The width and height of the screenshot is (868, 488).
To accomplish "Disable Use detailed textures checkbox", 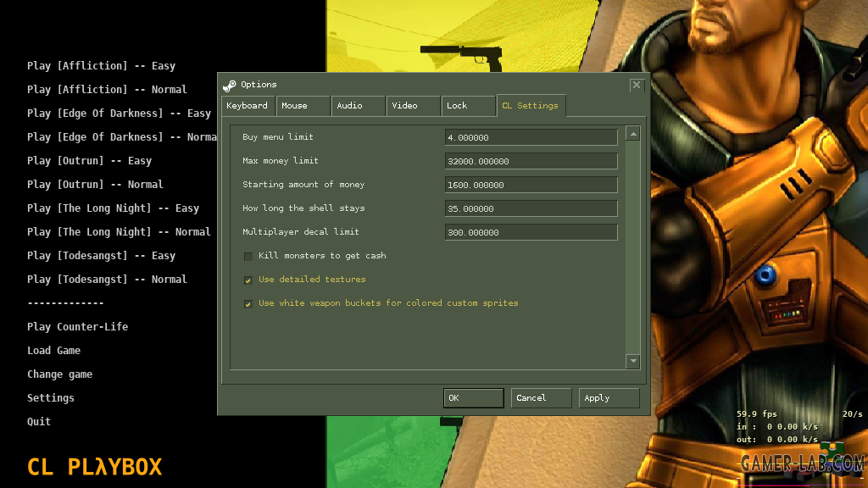I will pyautogui.click(x=248, y=280).
